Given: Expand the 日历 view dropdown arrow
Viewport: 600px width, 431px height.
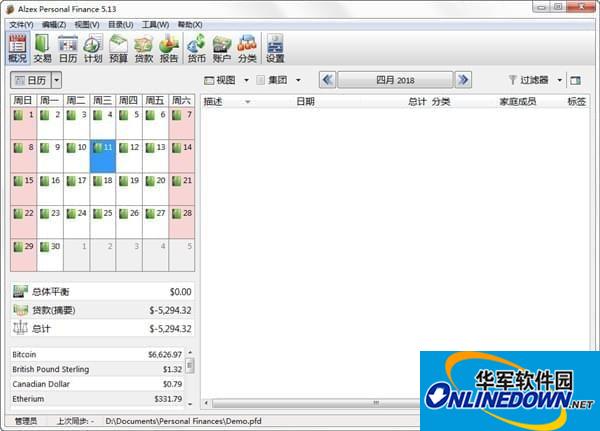Looking at the screenshot, I should click(x=57, y=80).
